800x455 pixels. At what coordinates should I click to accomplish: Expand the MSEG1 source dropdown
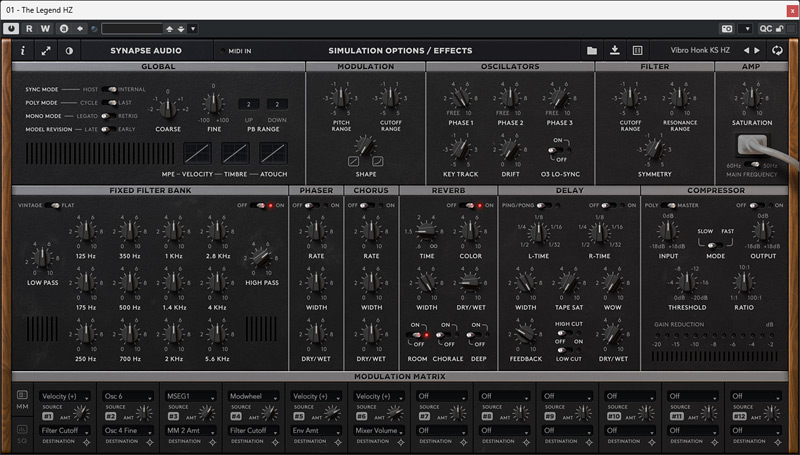[x=190, y=396]
